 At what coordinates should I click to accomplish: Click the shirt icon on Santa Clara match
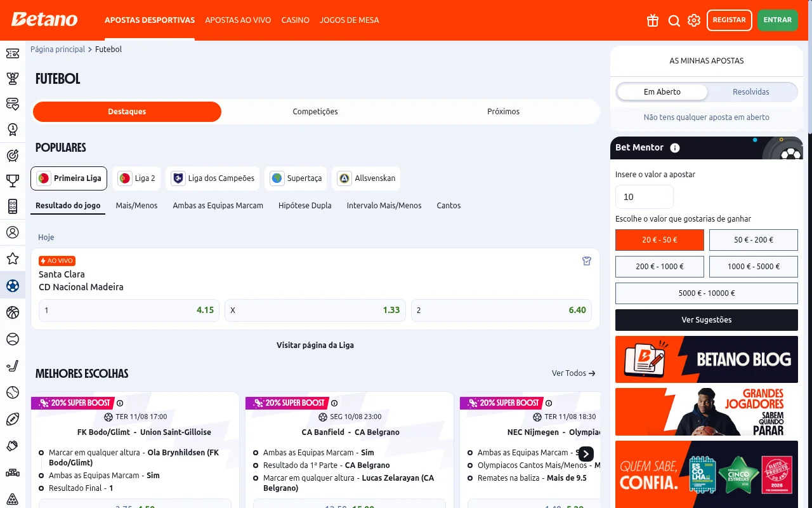click(587, 261)
